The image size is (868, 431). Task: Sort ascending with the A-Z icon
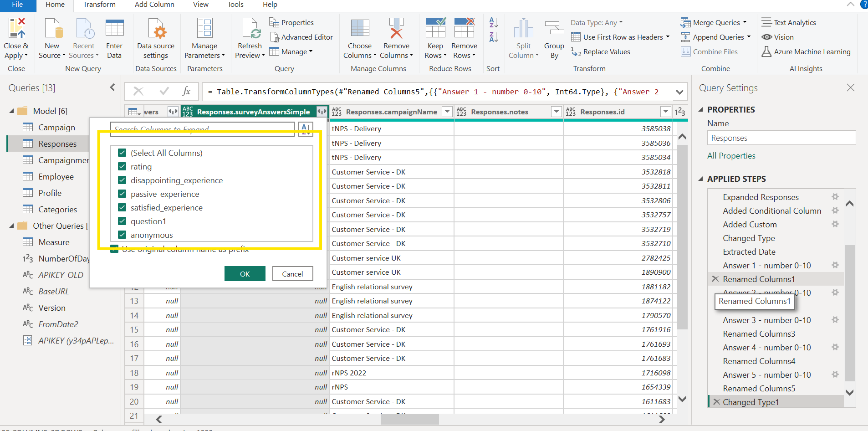coord(493,22)
